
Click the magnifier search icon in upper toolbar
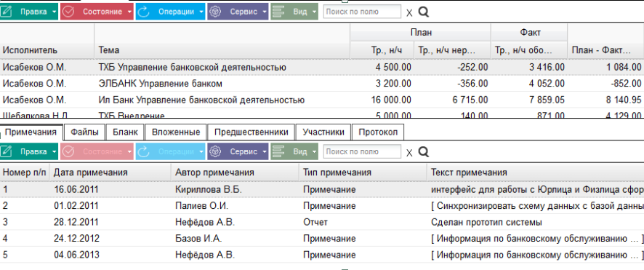coord(424,12)
